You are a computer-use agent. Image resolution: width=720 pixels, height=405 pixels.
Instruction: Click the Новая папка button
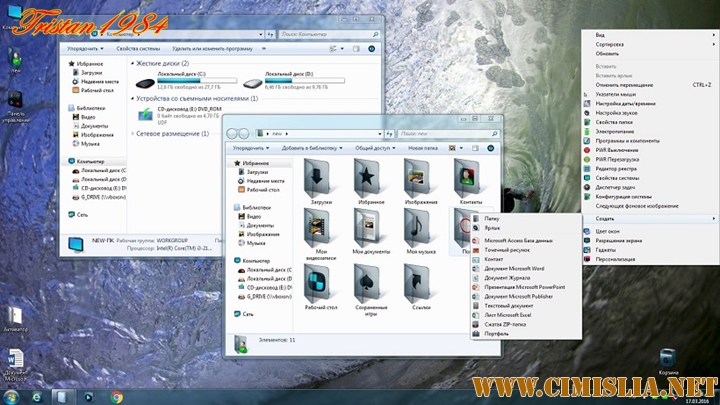pos(424,148)
